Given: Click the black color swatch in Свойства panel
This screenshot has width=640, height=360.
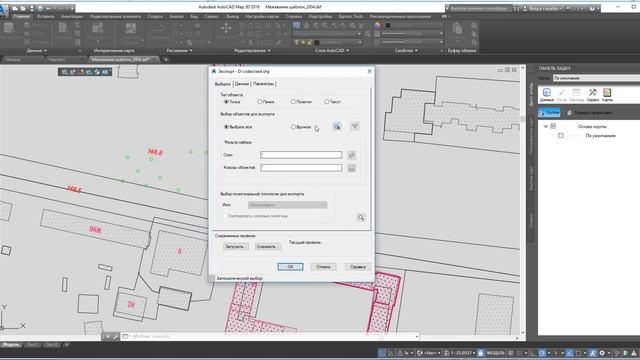Looking at the screenshot, I should click(388, 25).
